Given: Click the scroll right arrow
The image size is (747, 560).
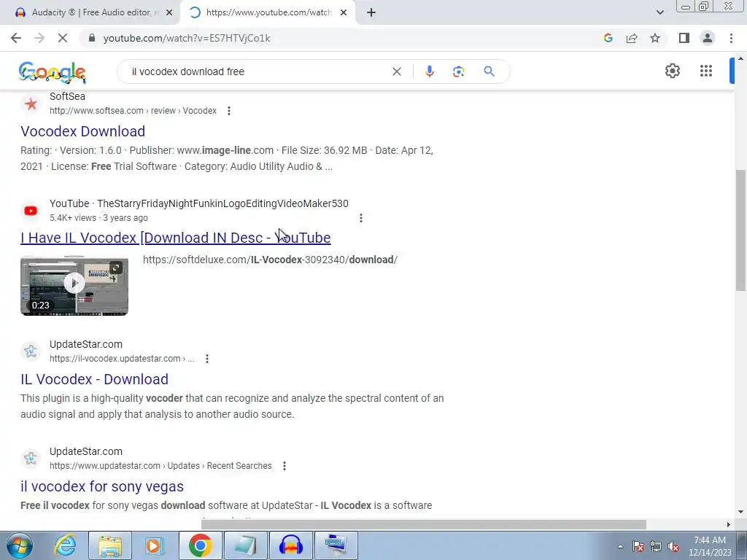Looking at the screenshot, I should pos(728,525).
